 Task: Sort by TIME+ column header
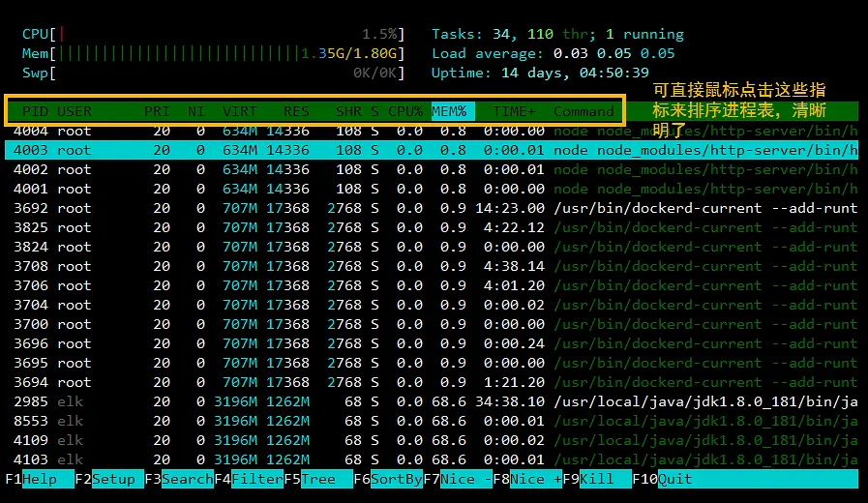click(515, 111)
